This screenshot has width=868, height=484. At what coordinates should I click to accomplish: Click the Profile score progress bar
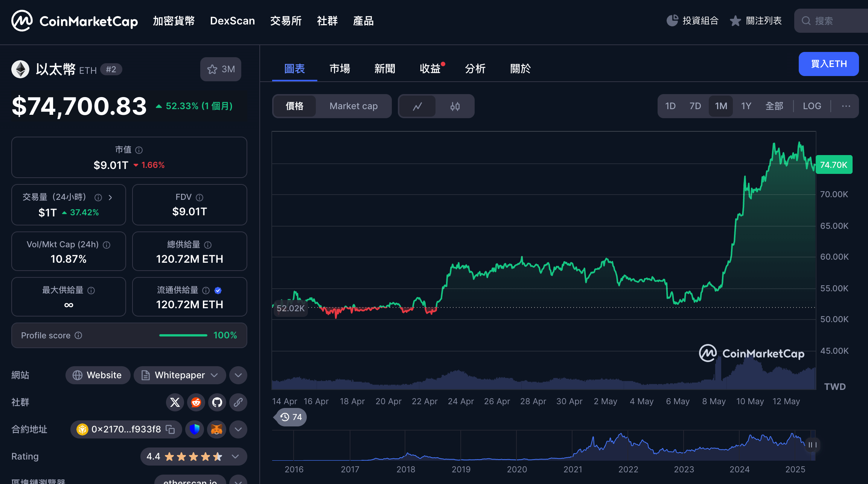[183, 335]
